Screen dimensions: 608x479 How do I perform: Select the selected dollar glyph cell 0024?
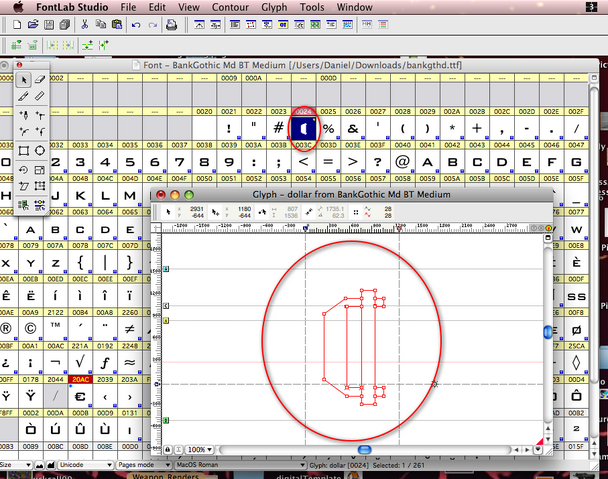coord(304,128)
